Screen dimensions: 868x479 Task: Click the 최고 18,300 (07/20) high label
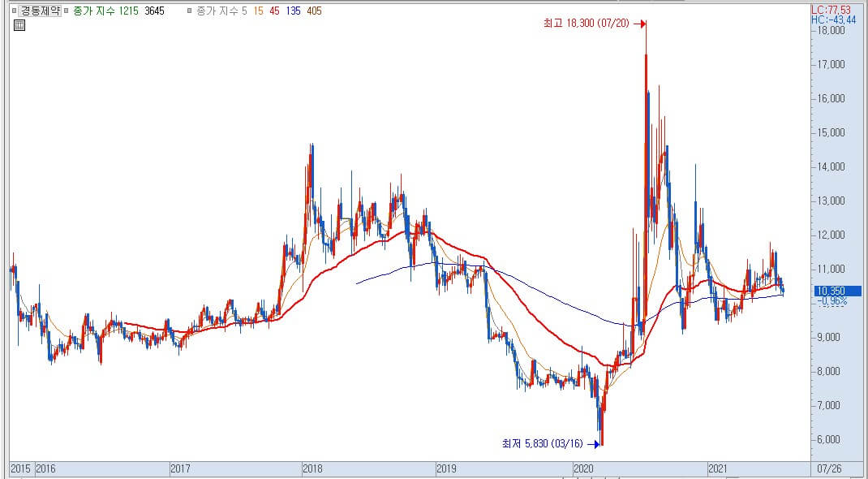(x=586, y=24)
